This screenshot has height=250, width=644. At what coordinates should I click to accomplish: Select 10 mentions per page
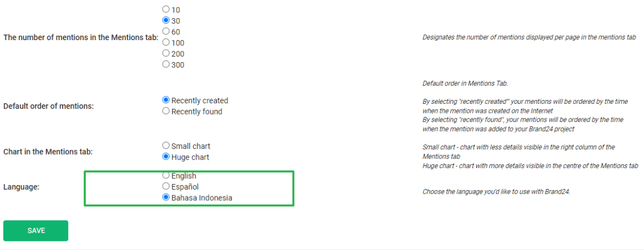click(166, 9)
